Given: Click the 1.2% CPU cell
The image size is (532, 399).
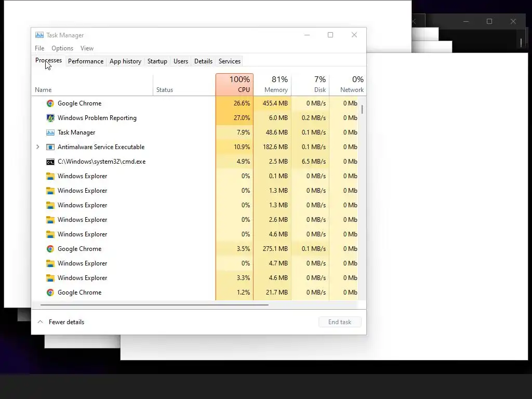Looking at the screenshot, I should (x=234, y=292).
